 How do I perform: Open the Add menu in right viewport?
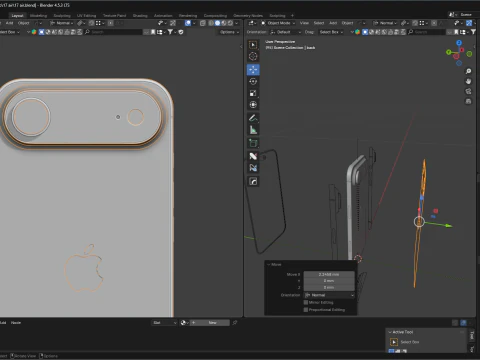pos(333,23)
